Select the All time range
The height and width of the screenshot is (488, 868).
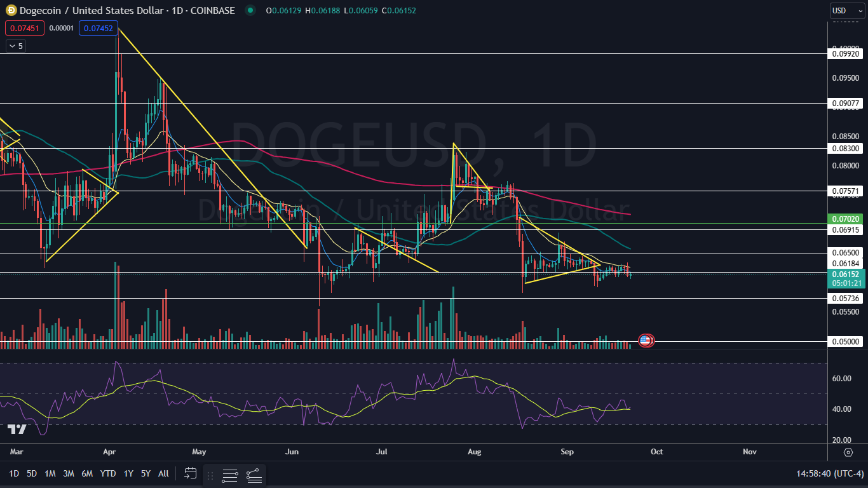click(163, 473)
